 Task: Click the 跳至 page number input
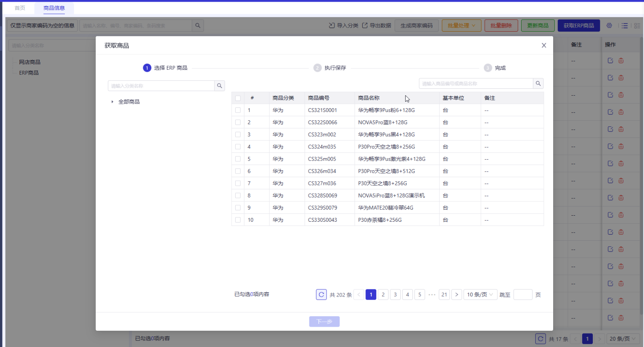pyautogui.click(x=523, y=295)
